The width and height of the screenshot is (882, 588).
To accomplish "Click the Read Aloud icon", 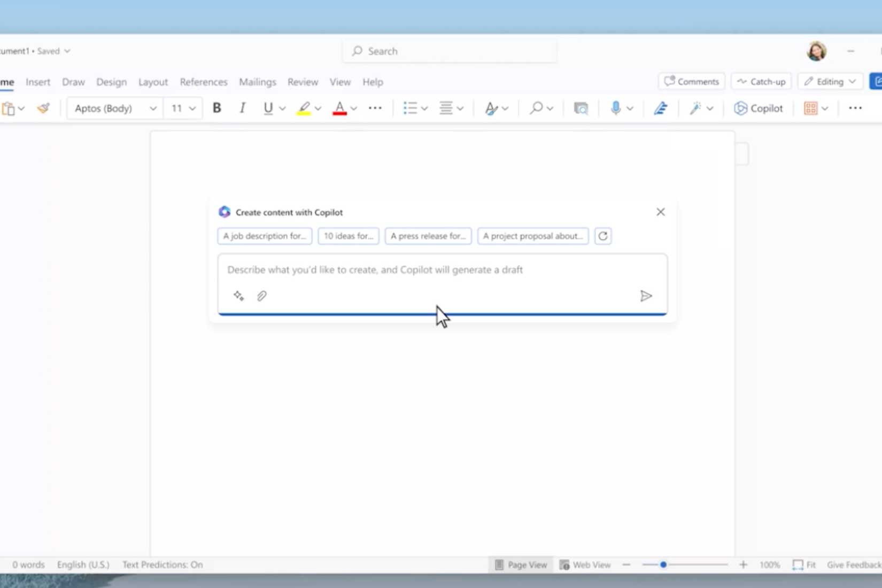I will (x=581, y=108).
